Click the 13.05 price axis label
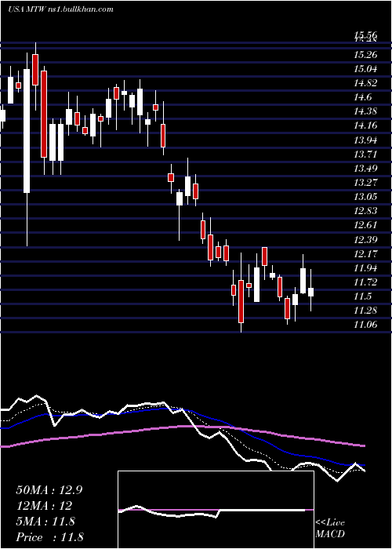The width and height of the screenshot is (392, 549). point(365,196)
